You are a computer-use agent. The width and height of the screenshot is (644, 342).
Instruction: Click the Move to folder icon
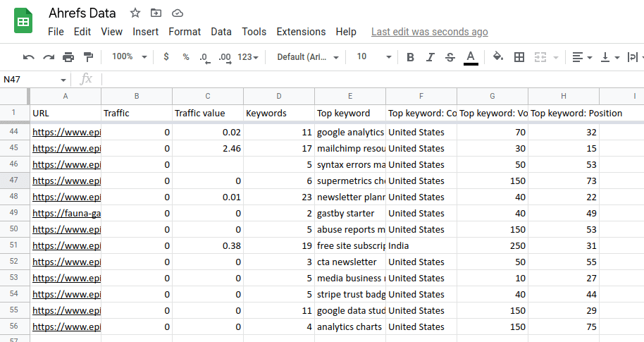tap(156, 13)
